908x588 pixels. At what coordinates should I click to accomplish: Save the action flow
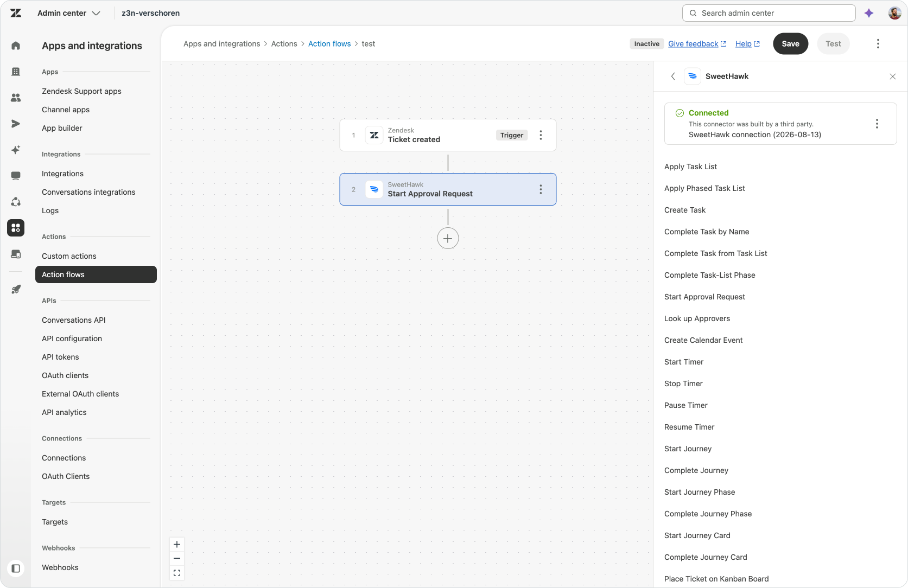pos(791,44)
